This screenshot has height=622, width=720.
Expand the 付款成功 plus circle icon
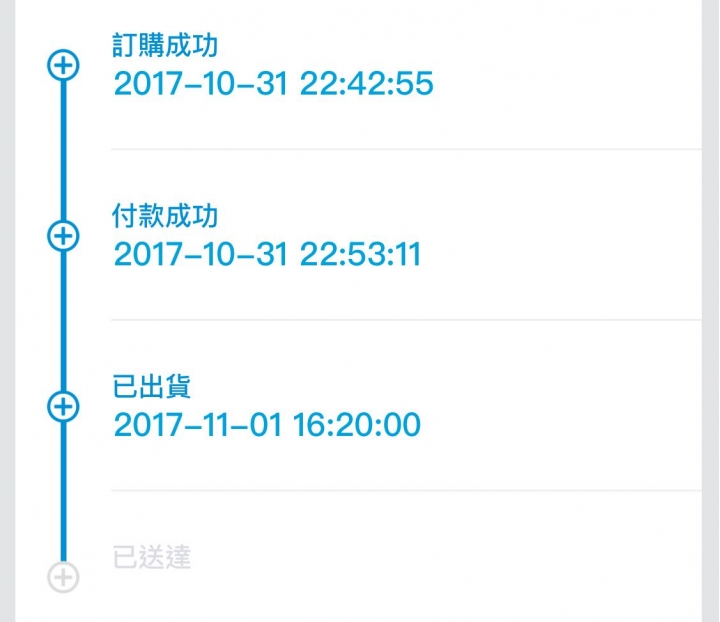click(x=63, y=236)
